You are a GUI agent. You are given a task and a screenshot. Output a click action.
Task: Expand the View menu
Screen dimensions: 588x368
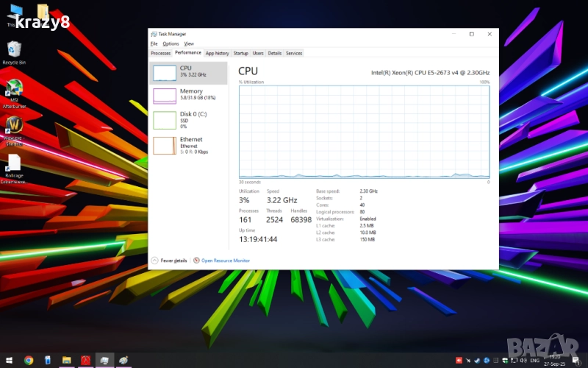(x=189, y=43)
